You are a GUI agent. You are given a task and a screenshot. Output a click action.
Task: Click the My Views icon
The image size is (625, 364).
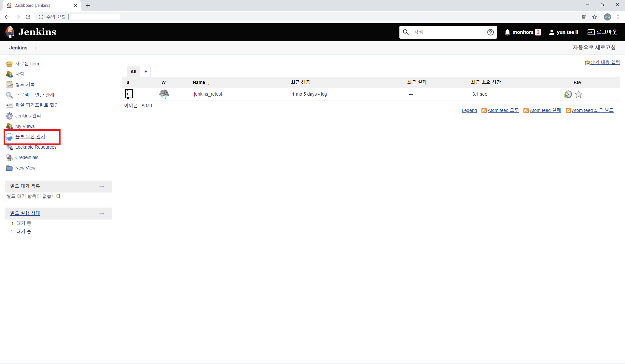(9, 126)
